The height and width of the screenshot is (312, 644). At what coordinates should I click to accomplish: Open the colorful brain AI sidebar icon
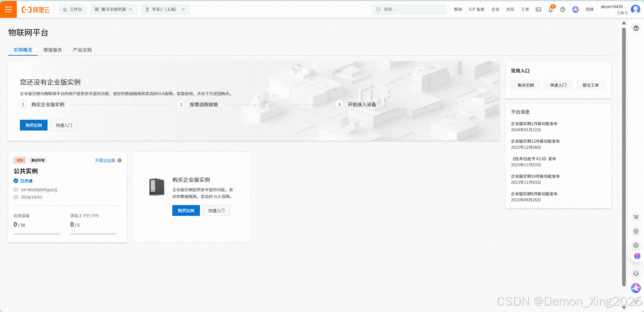pos(637,256)
